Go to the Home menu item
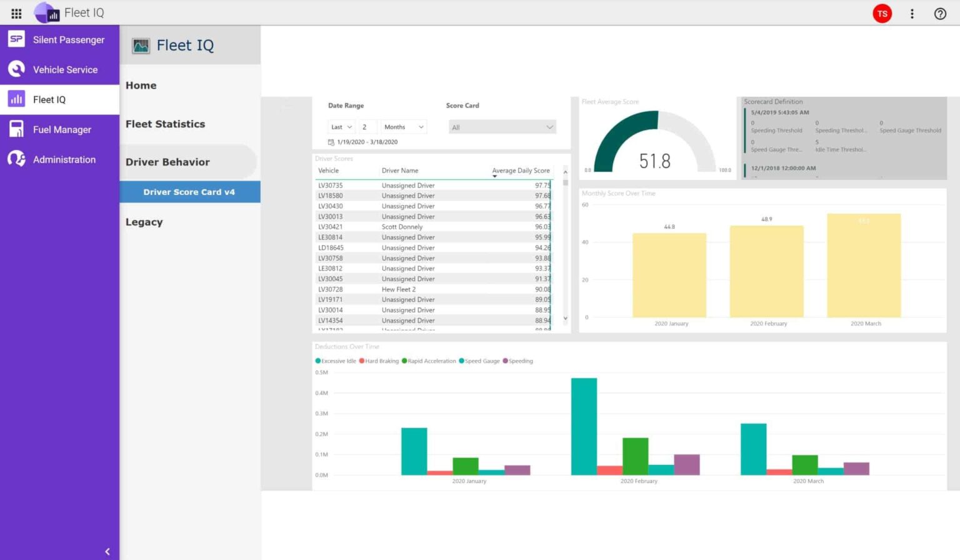This screenshot has width=960, height=560. [x=141, y=86]
